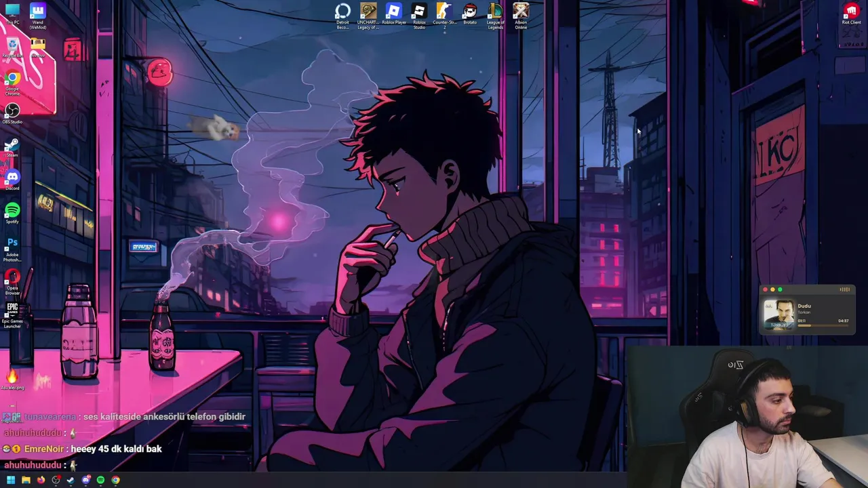Click tunavearena's chat message in the overlay
The width and height of the screenshot is (868, 488).
[x=164, y=416]
